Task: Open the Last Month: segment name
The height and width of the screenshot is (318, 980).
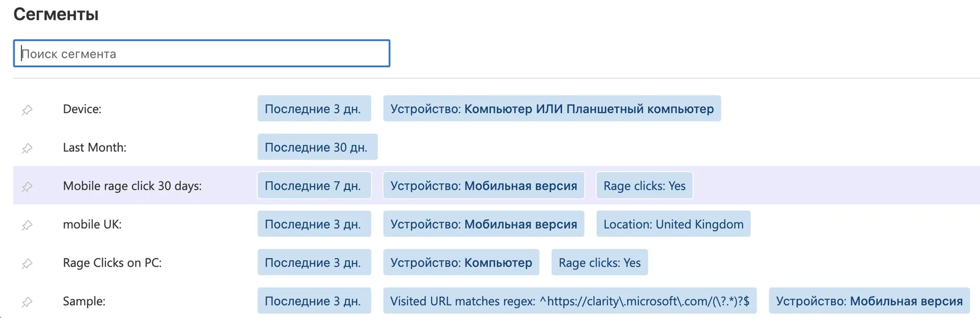Action: point(94,147)
